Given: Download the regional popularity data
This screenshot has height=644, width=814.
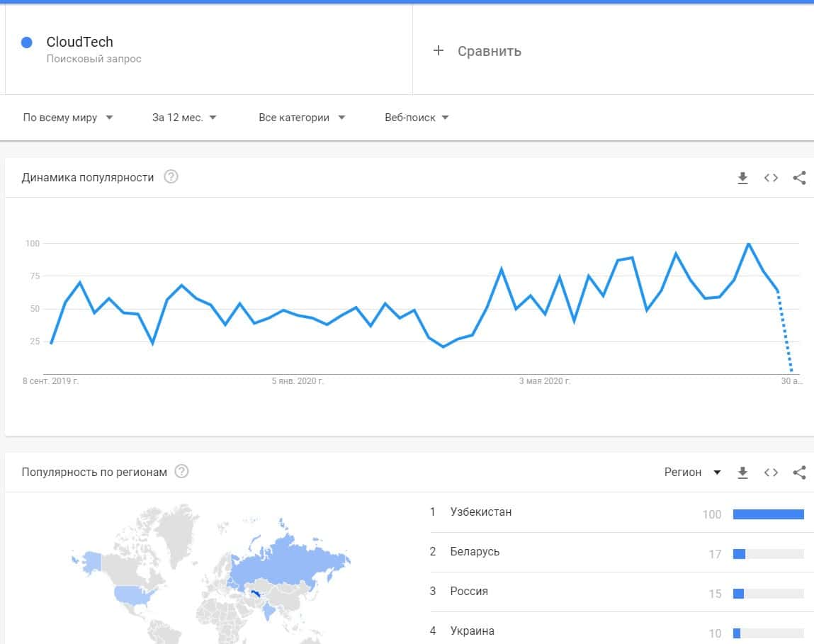Looking at the screenshot, I should (x=742, y=473).
